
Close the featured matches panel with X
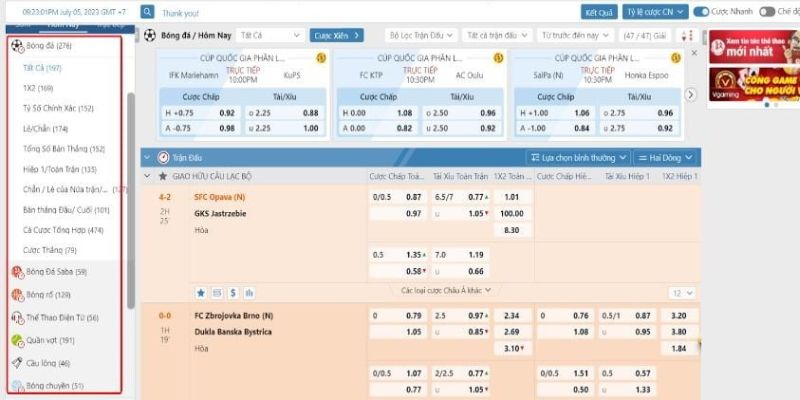(x=694, y=53)
